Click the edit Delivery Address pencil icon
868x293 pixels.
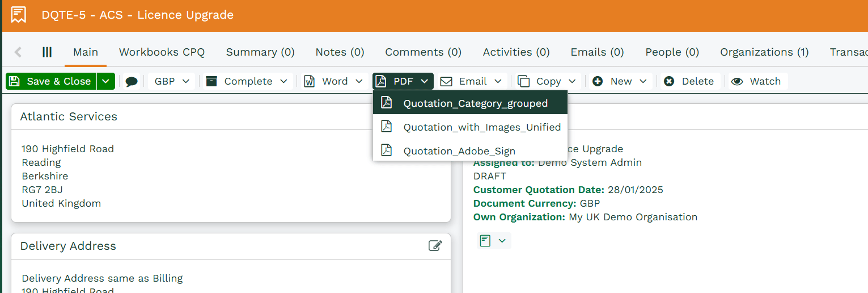point(435,246)
